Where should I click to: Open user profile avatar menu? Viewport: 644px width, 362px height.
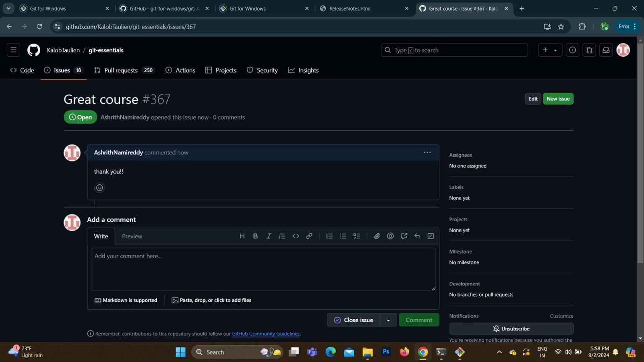pos(623,50)
